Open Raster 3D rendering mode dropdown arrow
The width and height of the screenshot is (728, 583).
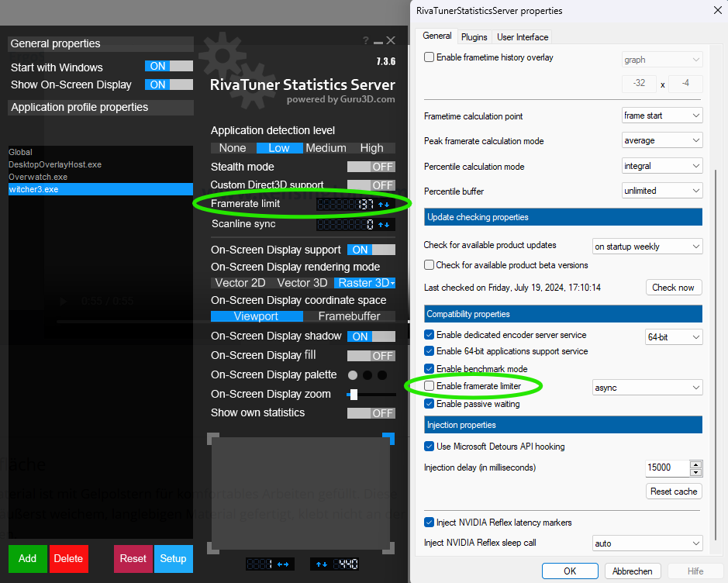(393, 283)
